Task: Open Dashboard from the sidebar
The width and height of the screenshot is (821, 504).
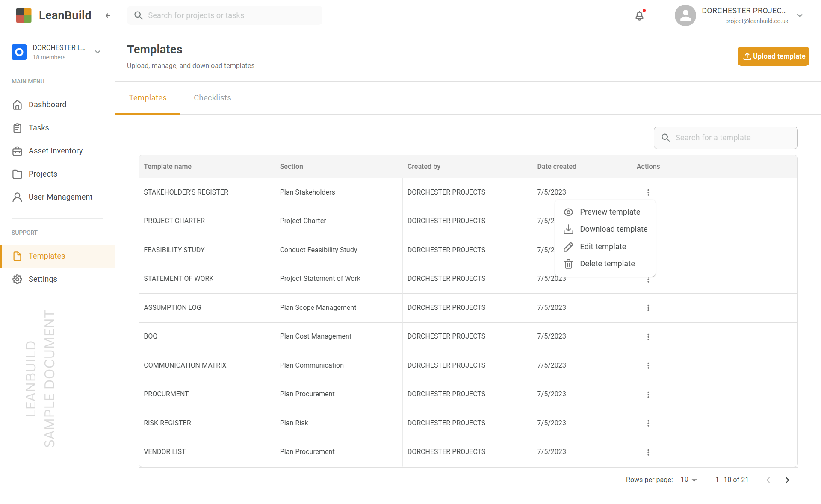Action: [47, 105]
